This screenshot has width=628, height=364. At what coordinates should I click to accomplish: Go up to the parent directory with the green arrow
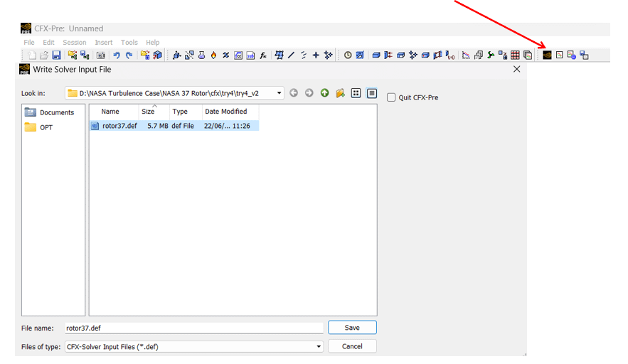(324, 93)
